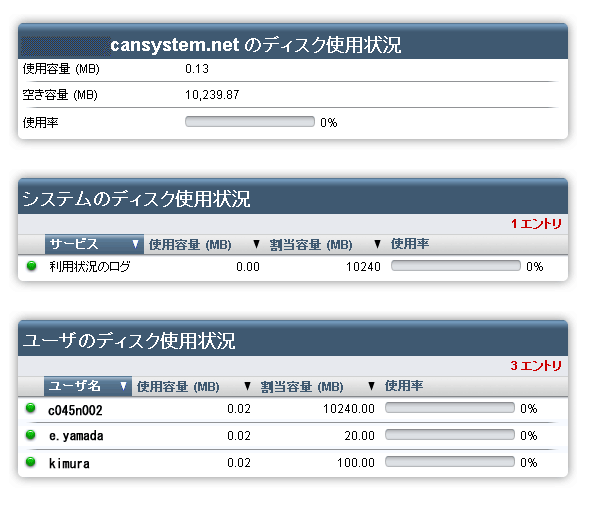Open the c045n002 user entry
Image resolution: width=596 pixels, height=507 pixels.
[75, 410]
